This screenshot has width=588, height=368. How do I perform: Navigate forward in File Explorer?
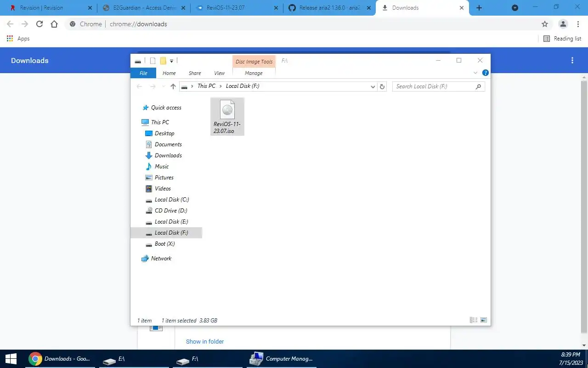coord(153,86)
